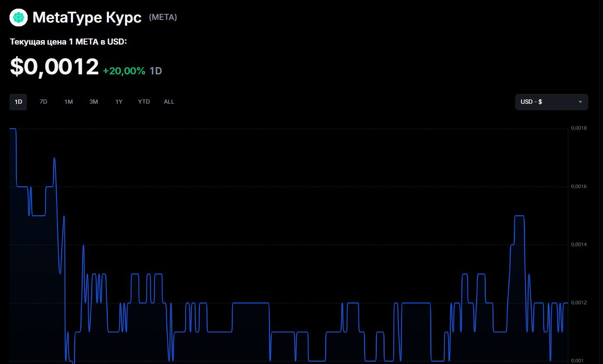Select the YTD range option
Image resolution: width=603 pixels, height=364 pixels.
144,102
